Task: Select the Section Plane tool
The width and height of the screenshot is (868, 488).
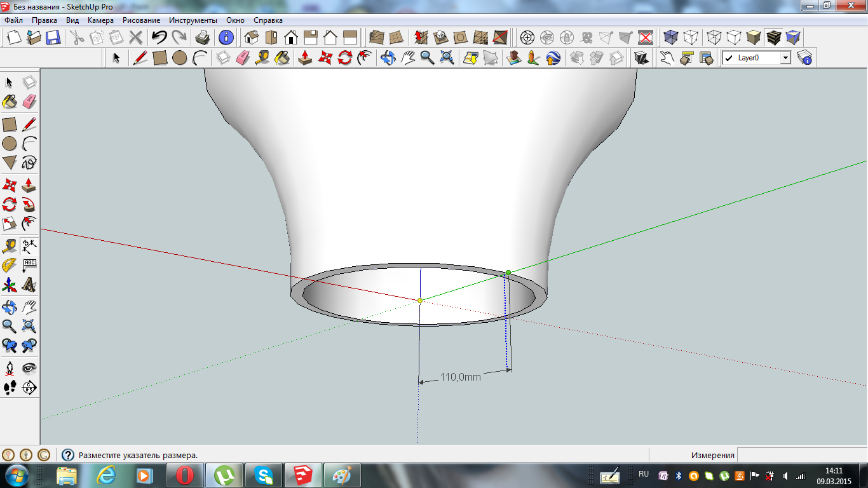Action: (29, 387)
